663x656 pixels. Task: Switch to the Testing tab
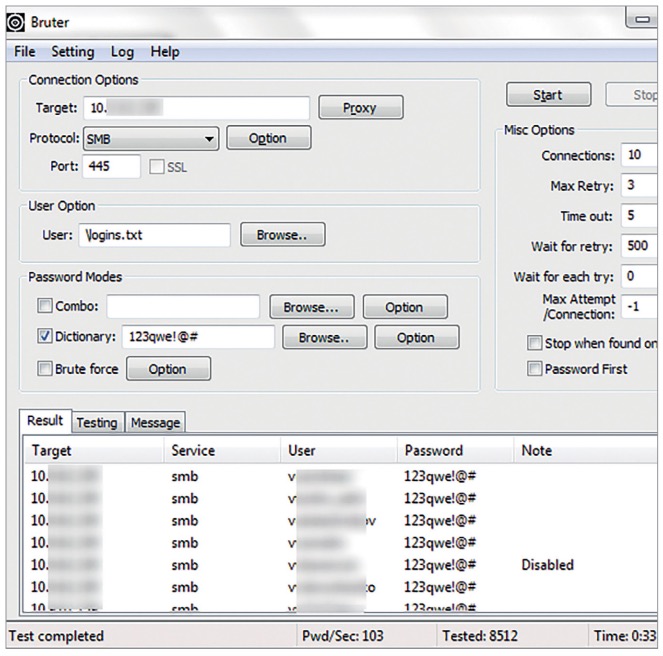tap(97, 422)
